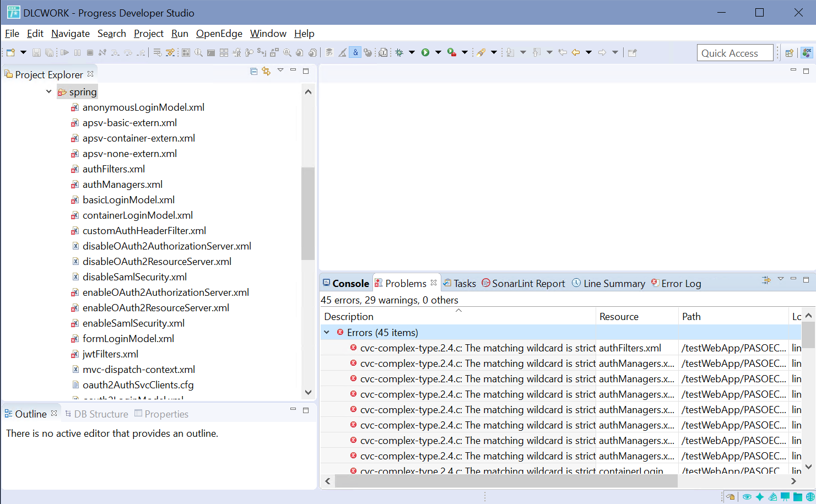816x504 pixels.
Task: Click the Save toolbar icon
Action: [36, 53]
